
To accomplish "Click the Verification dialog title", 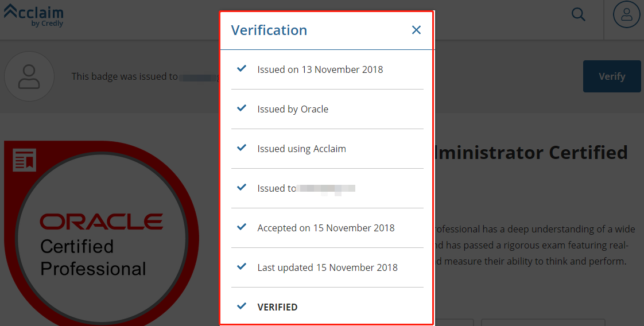I will pos(269,30).
